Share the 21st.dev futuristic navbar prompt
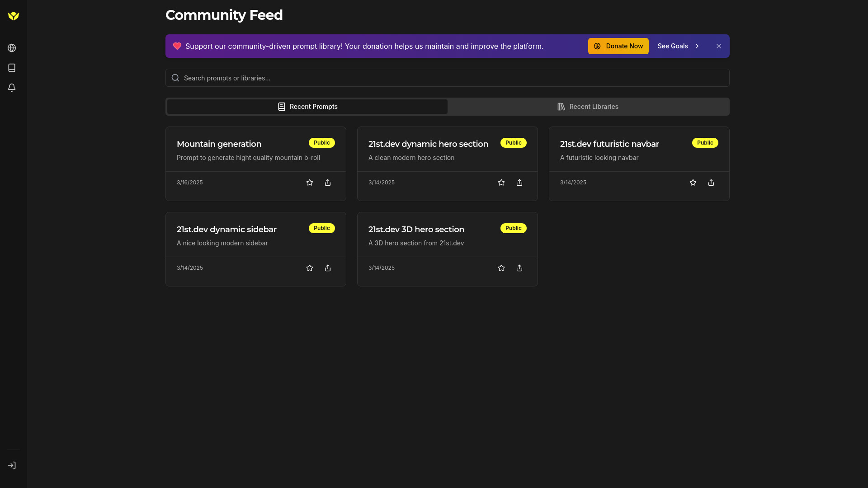The width and height of the screenshot is (868, 488). point(711,183)
